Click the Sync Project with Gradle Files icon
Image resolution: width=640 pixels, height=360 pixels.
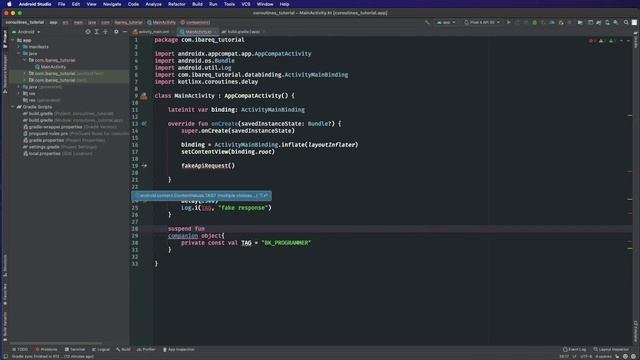pyautogui.click(x=598, y=22)
